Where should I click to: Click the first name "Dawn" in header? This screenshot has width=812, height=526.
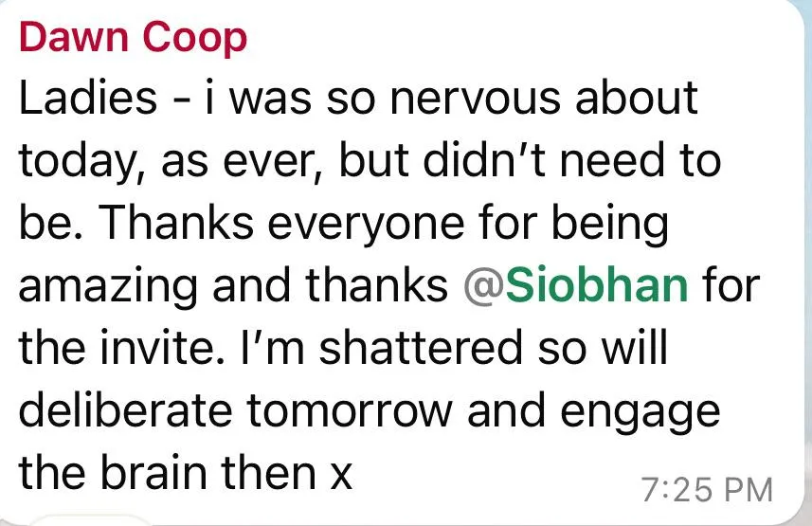click(x=74, y=37)
